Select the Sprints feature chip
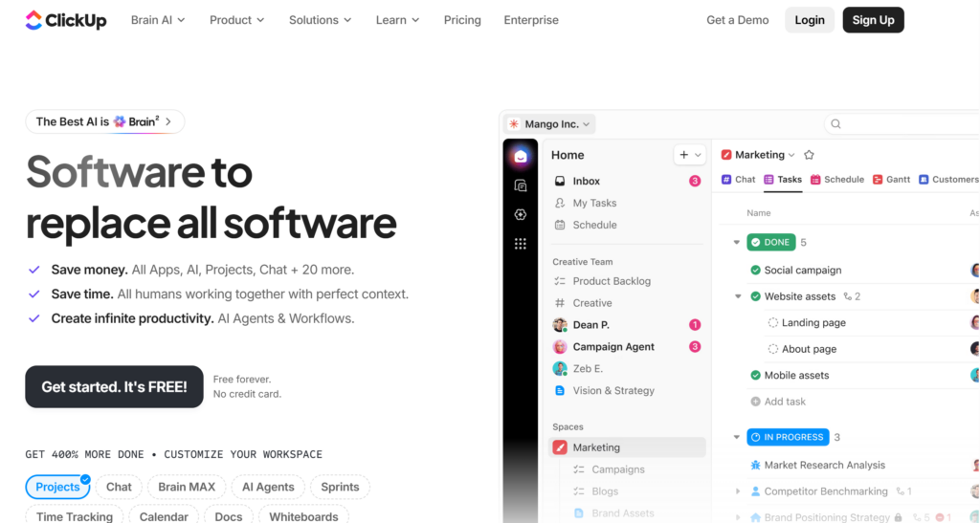Image resolution: width=980 pixels, height=523 pixels. click(340, 487)
